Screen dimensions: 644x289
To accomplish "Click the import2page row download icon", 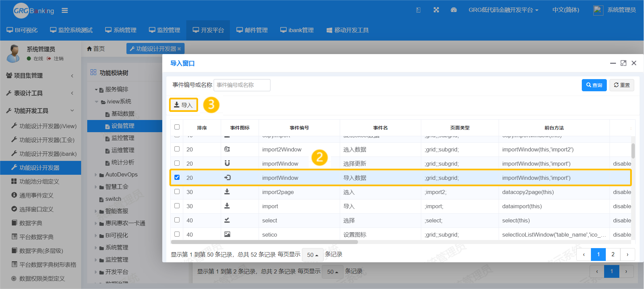I will click(x=227, y=192).
